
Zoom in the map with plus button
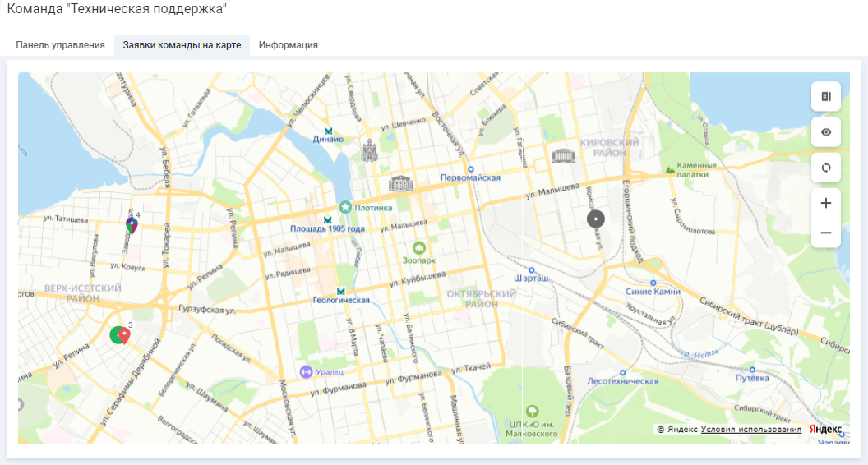825,203
